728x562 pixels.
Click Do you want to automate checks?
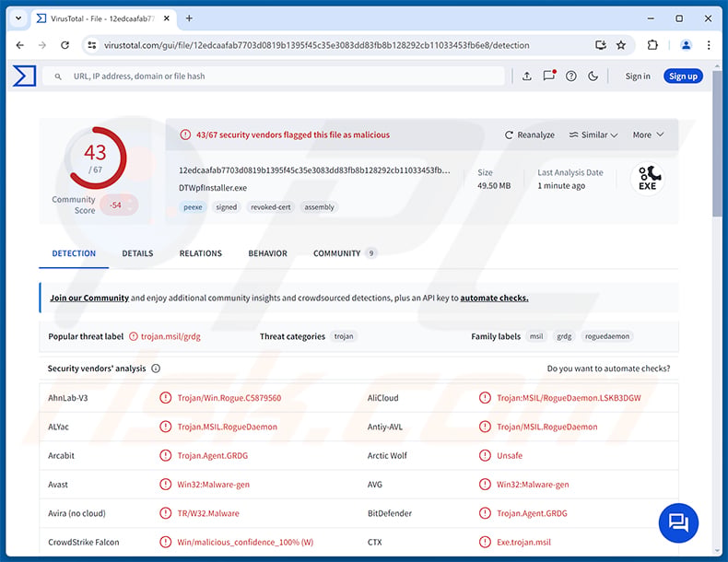coord(608,369)
